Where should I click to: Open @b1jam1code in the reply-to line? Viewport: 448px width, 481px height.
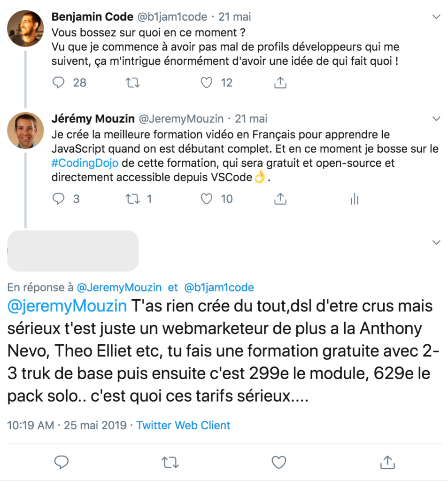219,287
